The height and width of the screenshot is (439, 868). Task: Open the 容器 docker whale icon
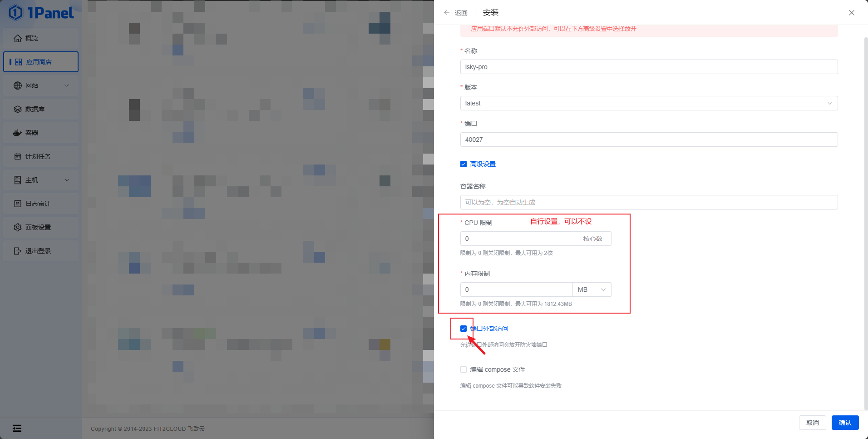click(18, 133)
